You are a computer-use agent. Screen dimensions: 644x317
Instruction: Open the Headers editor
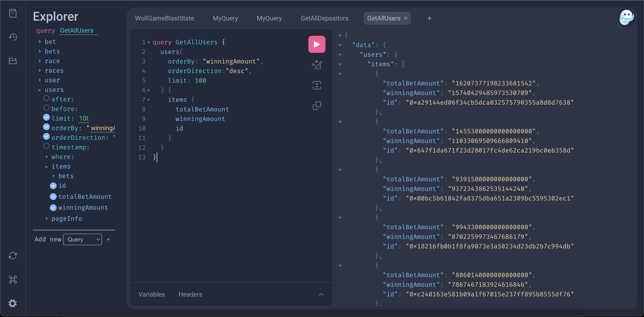(x=190, y=294)
